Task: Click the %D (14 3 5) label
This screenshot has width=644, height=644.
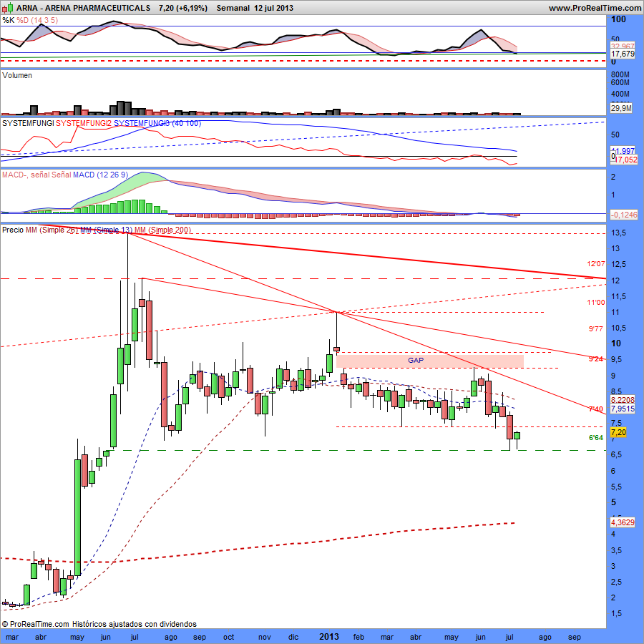Action: [37, 20]
